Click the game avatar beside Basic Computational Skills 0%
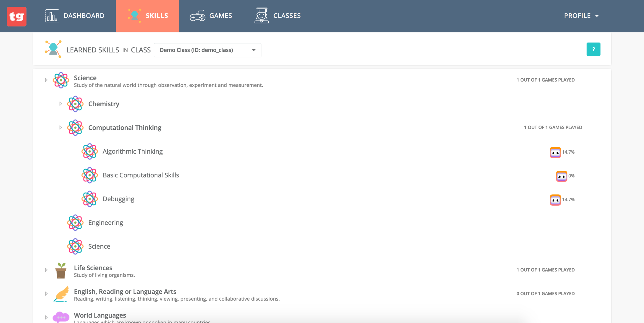The width and height of the screenshot is (644, 323). [x=562, y=176]
